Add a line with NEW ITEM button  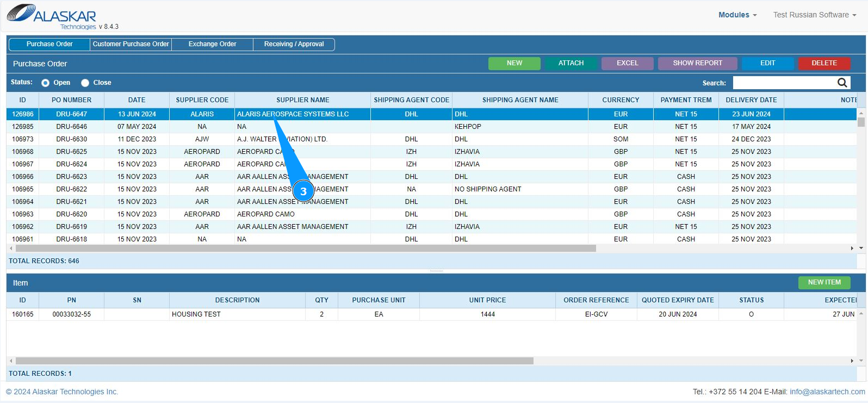pos(824,282)
